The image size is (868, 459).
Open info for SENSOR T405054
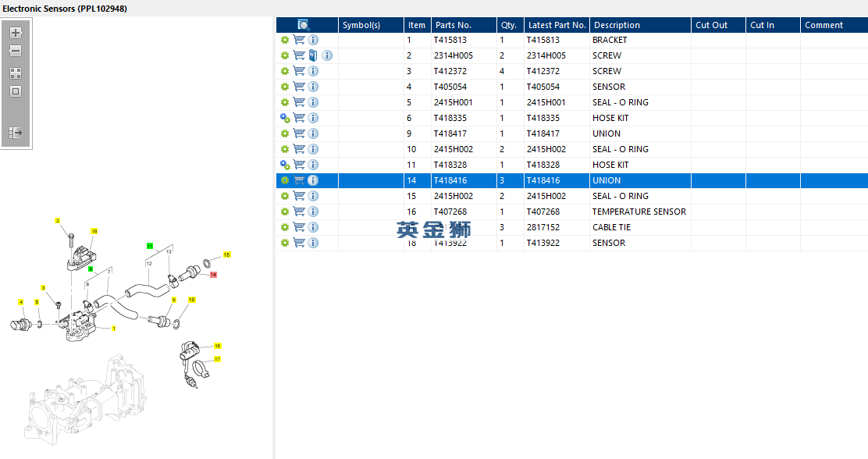pyautogui.click(x=313, y=87)
